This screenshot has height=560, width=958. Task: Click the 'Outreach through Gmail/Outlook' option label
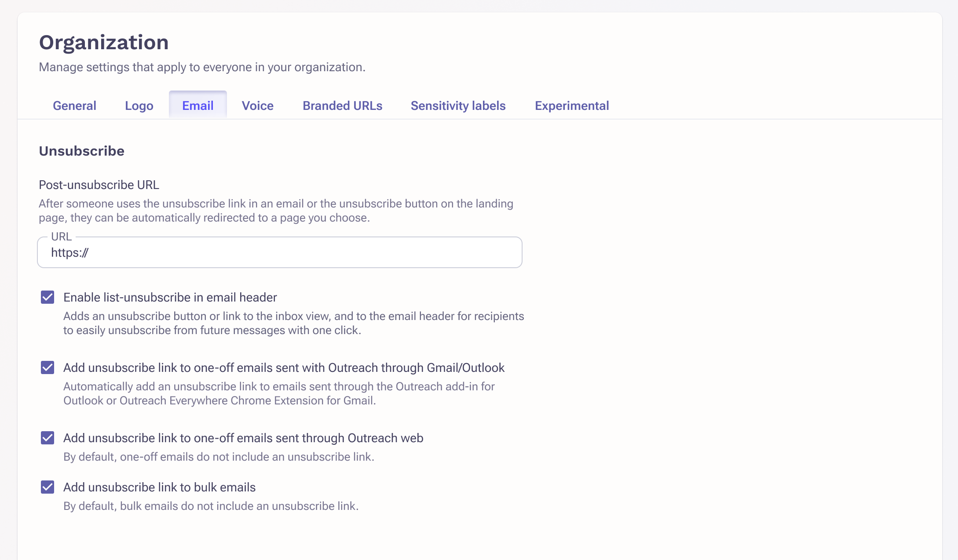point(284,368)
